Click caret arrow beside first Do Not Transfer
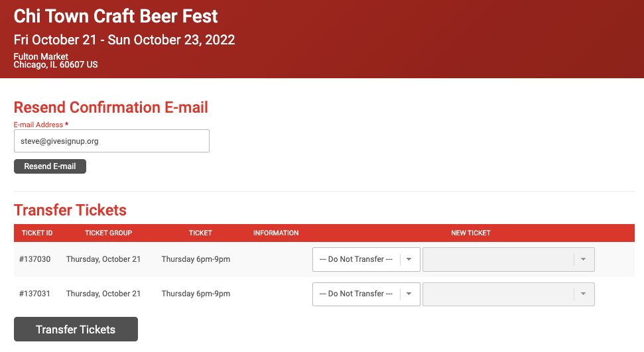 click(x=409, y=259)
